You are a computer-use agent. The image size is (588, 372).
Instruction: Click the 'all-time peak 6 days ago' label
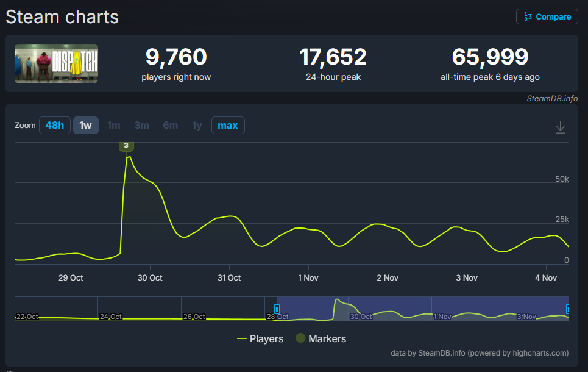pos(490,77)
